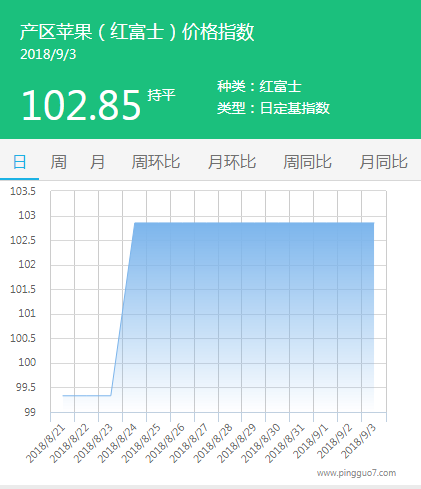Click the 2018/8/25 x-axis date label

click(x=142, y=443)
